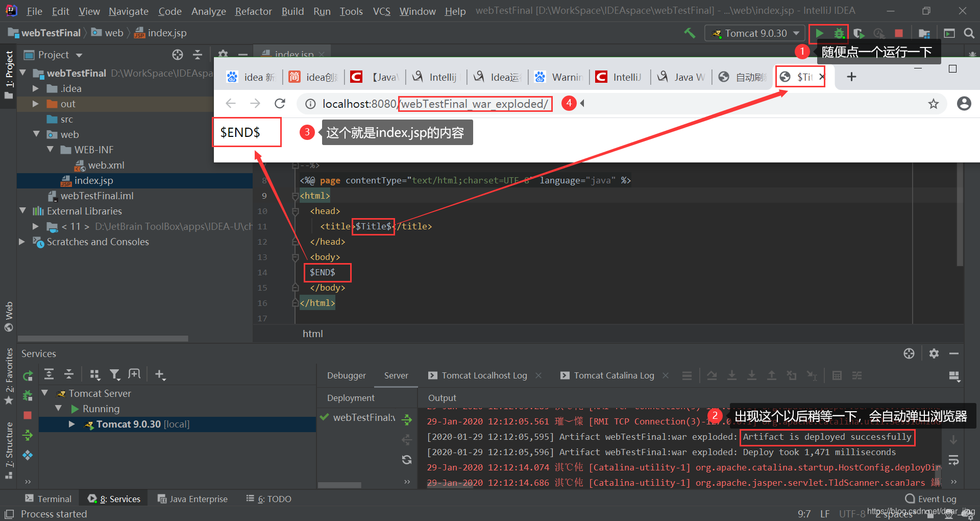Open Project Structure icon in toolbar

tap(924, 33)
